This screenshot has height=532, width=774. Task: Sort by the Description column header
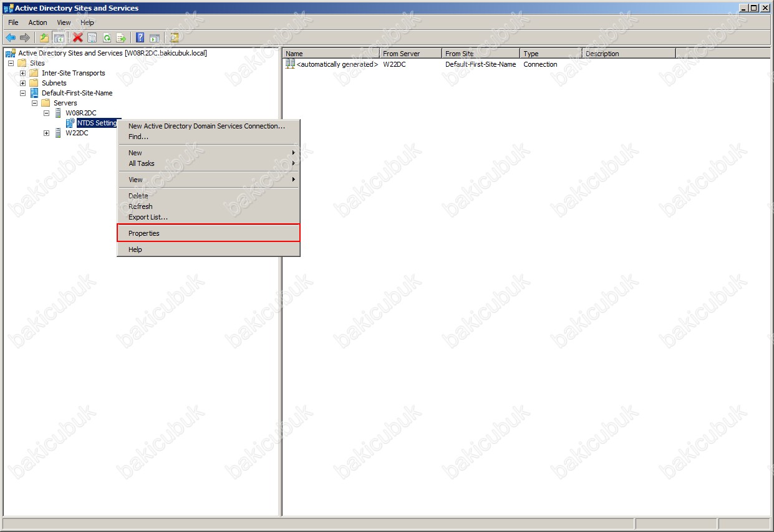pyautogui.click(x=629, y=54)
